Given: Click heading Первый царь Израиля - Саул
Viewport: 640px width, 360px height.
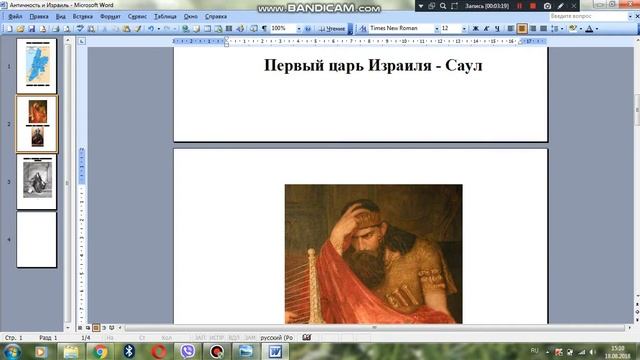Looking at the screenshot, I should (373, 65).
